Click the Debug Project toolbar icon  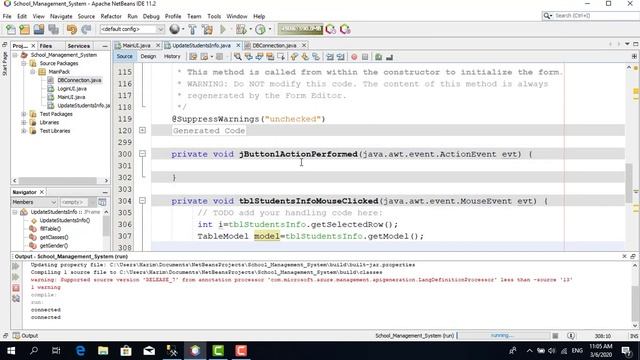tap(241, 29)
